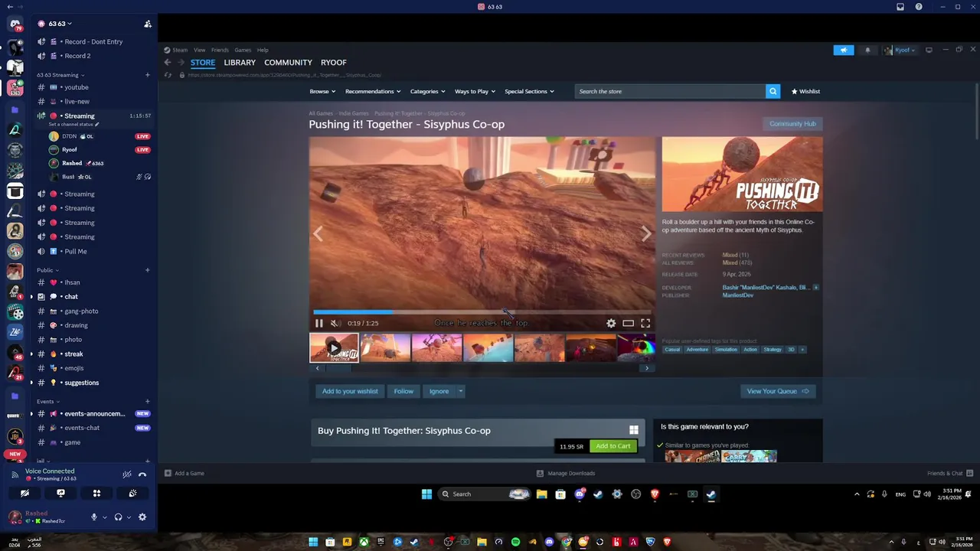
Task: Expand the Ignore options arrow
Action: click(x=460, y=391)
